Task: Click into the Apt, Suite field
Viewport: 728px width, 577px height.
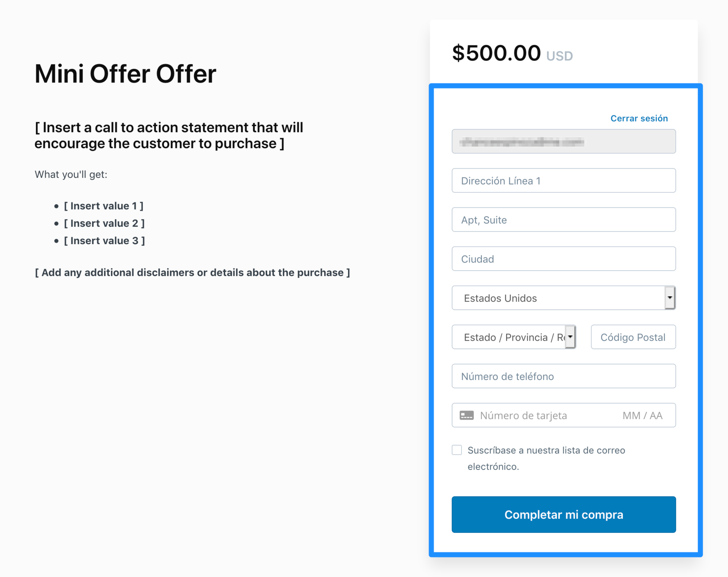Action: click(563, 220)
